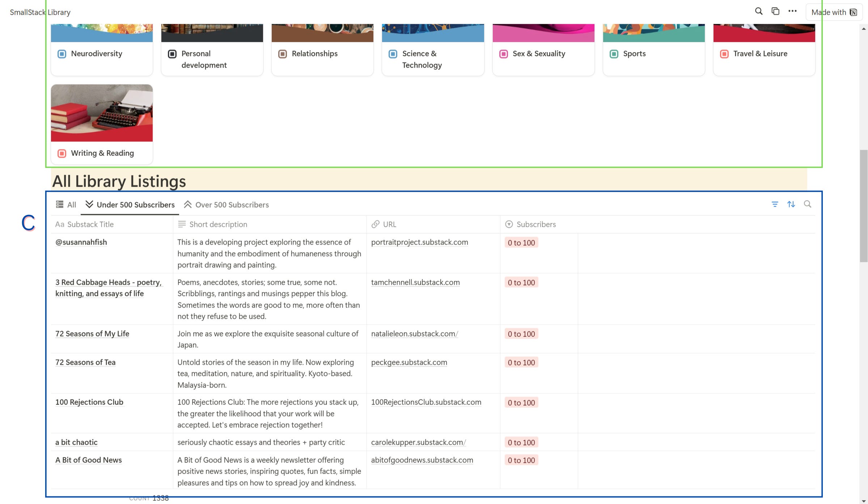Switch to the All tab
The width and height of the screenshot is (868, 504).
(x=66, y=205)
